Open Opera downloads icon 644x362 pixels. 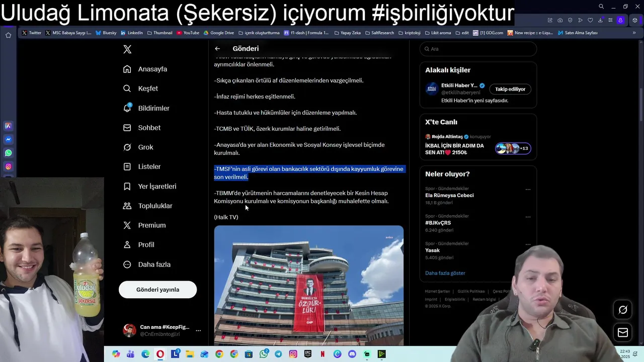(600, 20)
